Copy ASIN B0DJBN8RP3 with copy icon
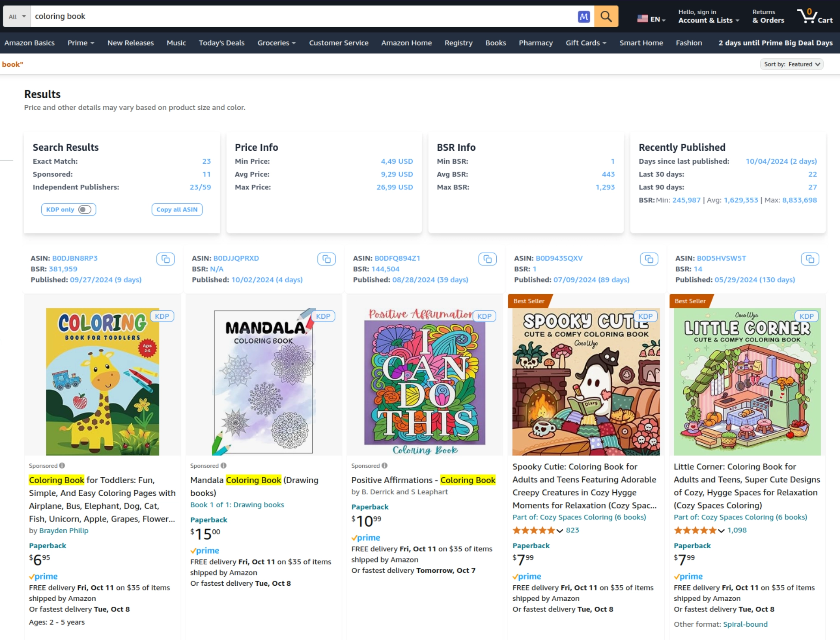This screenshot has width=840, height=640. (165, 259)
